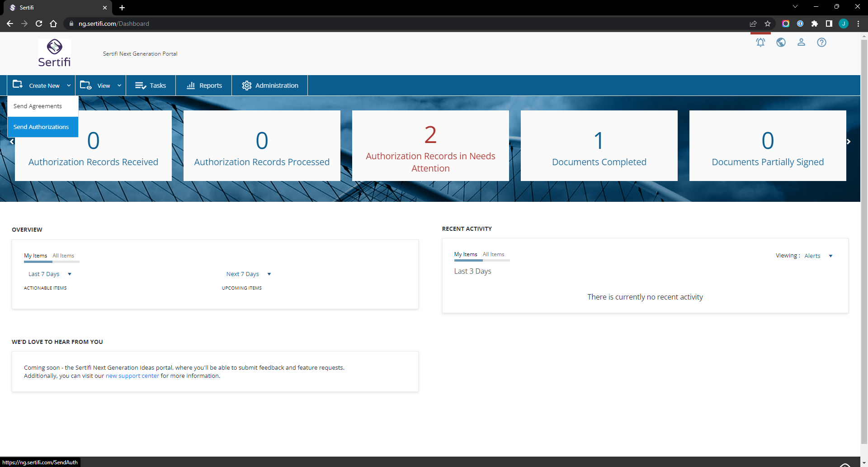Open Authorization Records Processed card

click(x=262, y=146)
